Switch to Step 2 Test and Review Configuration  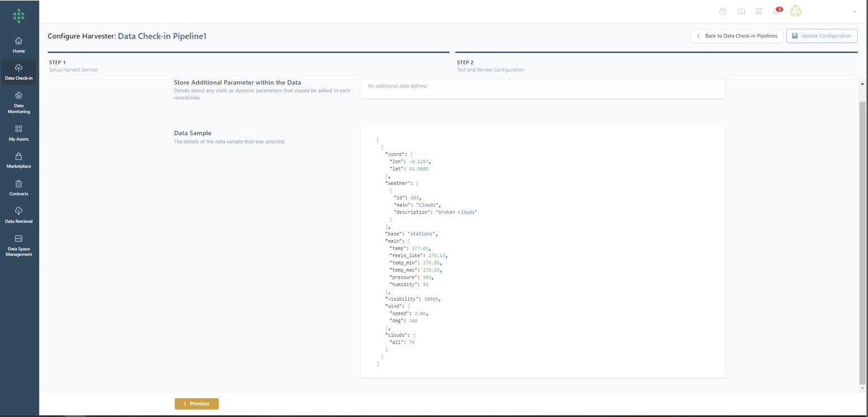coord(490,66)
